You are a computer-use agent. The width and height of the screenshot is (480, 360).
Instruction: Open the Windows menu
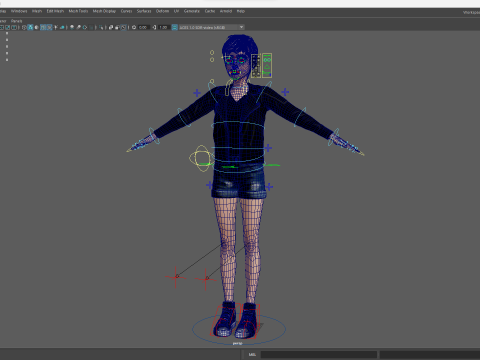coord(19,11)
